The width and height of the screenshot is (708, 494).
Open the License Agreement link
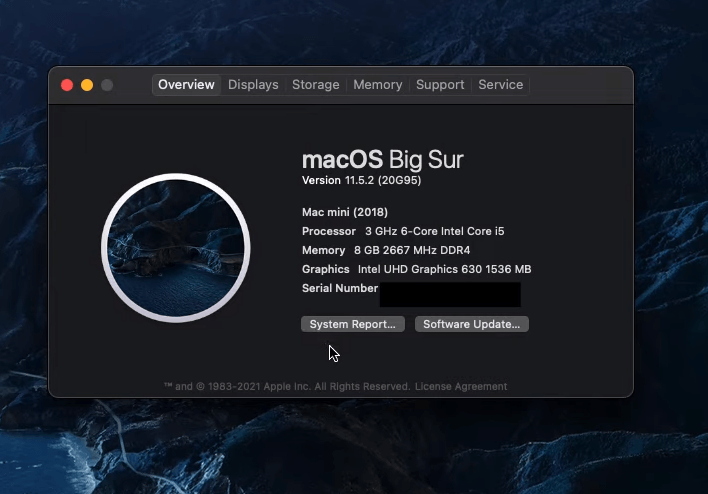point(461,387)
